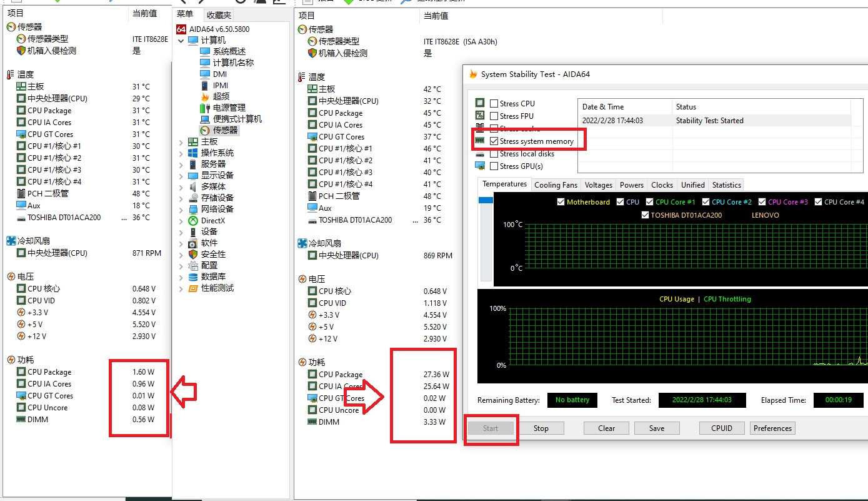Select the 传感器 sensor icon in the tree
Screen dimensions: 868x501
(x=205, y=130)
